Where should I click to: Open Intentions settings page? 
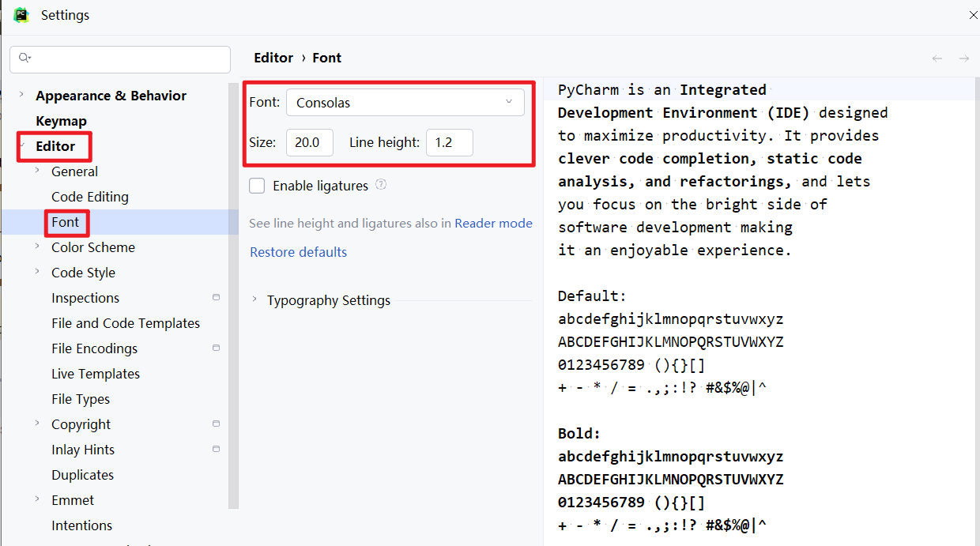pos(81,525)
